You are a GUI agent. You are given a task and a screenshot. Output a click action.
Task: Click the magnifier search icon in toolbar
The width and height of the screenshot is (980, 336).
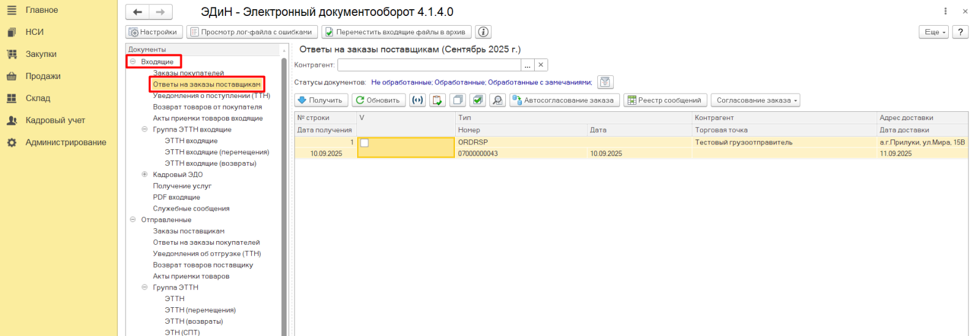(x=497, y=100)
